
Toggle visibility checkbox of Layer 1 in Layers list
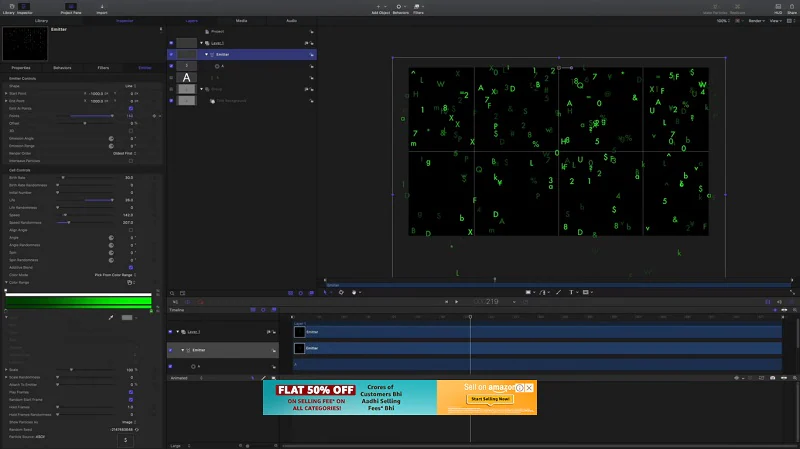coord(171,43)
